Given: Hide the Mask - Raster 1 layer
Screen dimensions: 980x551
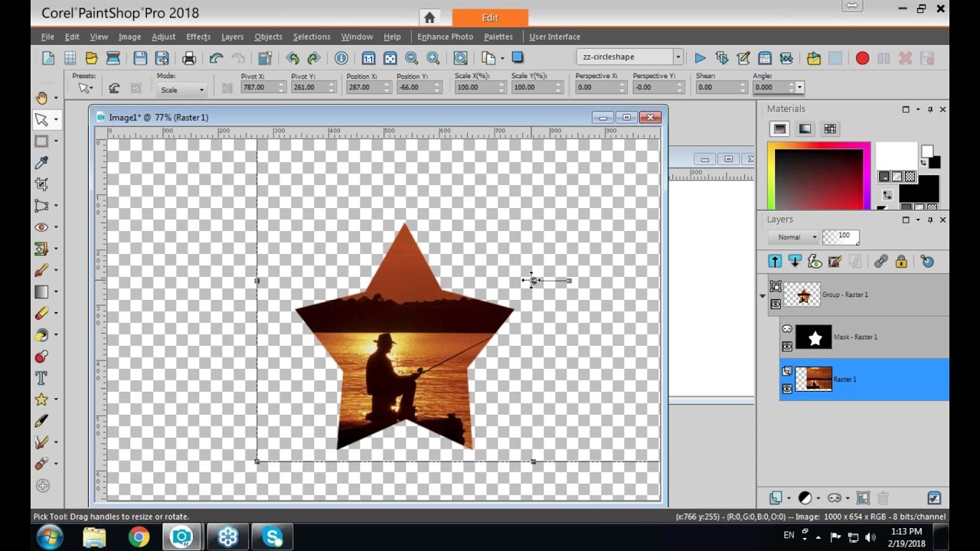Looking at the screenshot, I should (x=787, y=347).
